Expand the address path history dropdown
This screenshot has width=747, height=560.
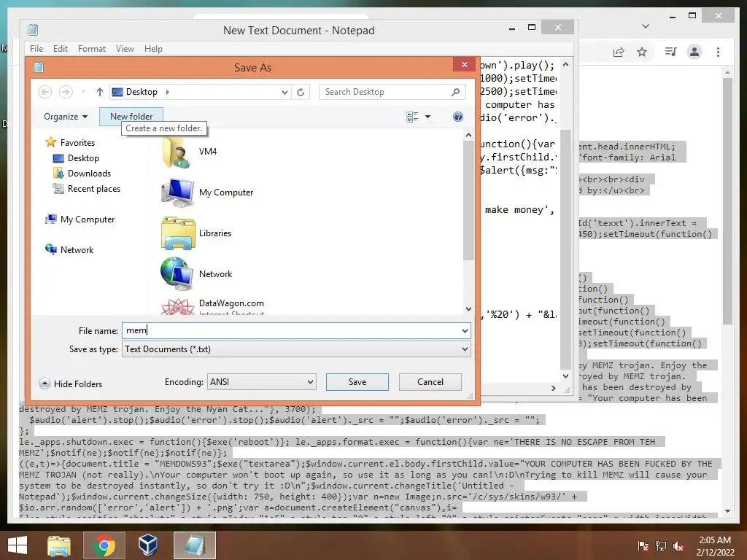point(285,92)
